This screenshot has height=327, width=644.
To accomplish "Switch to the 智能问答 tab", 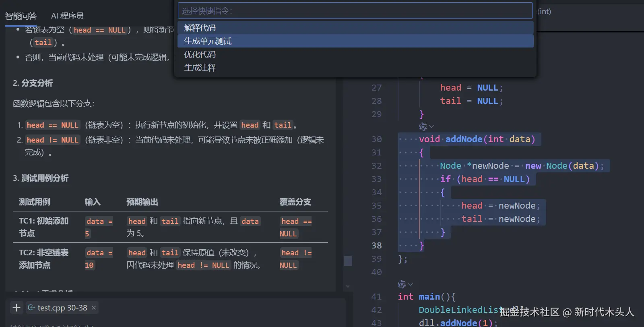I will coord(21,16).
